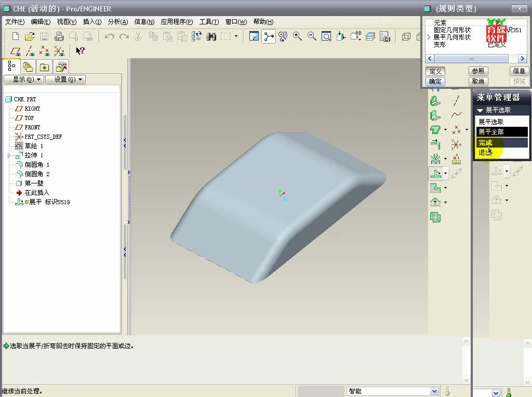
Task: Open a file via the folder icon
Action: tap(30, 36)
